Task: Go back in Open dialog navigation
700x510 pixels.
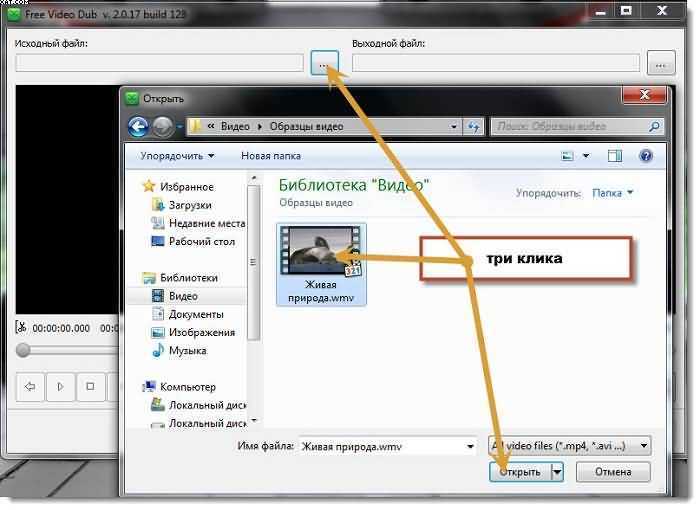Action: click(x=138, y=127)
